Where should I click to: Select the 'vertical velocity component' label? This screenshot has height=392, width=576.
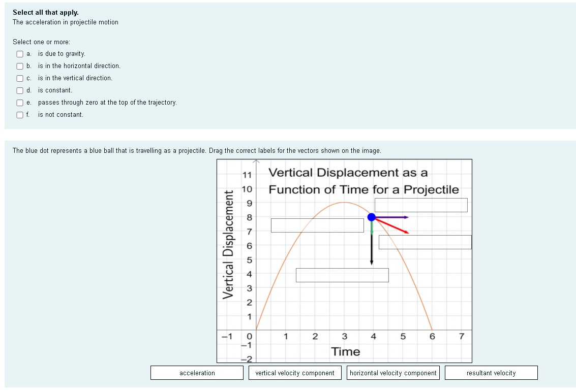pyautogui.click(x=295, y=372)
